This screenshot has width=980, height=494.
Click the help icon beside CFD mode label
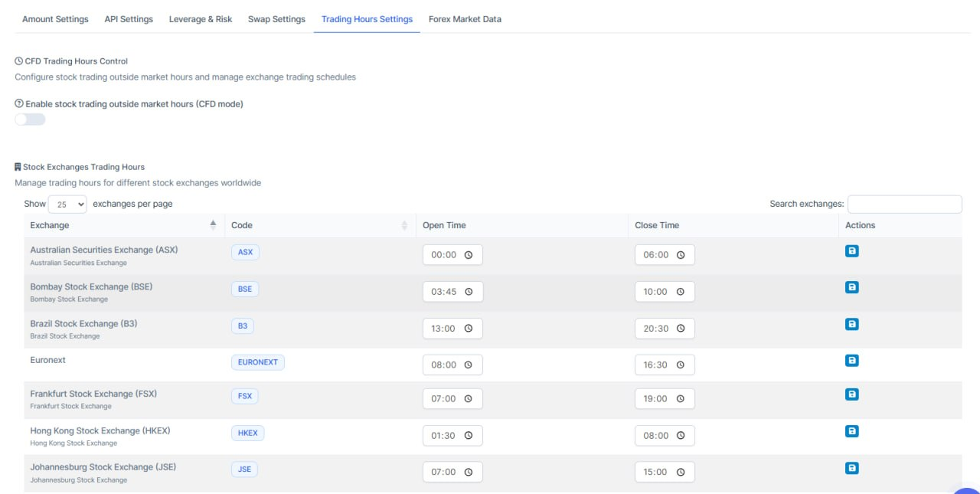(19, 104)
